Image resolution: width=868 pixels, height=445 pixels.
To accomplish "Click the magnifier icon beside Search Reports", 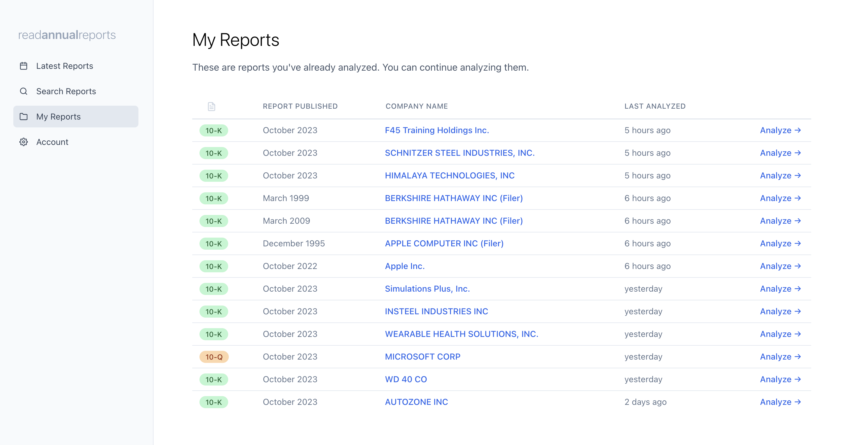I will (x=24, y=91).
